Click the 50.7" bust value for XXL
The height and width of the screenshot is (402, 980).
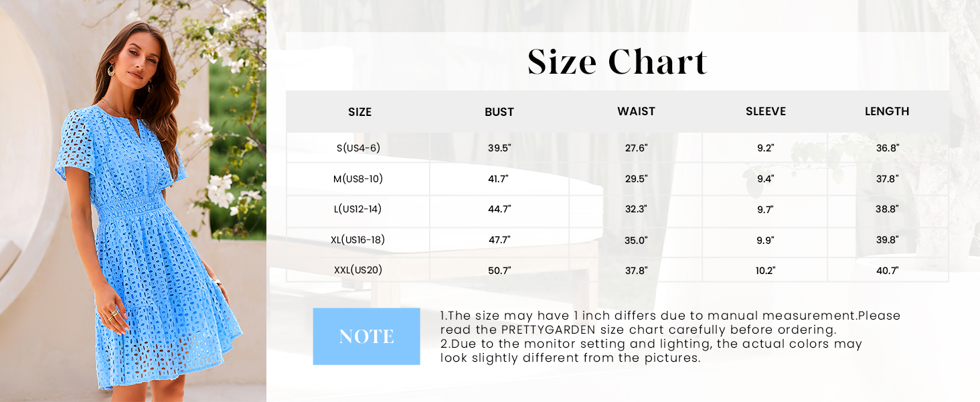pos(499,271)
